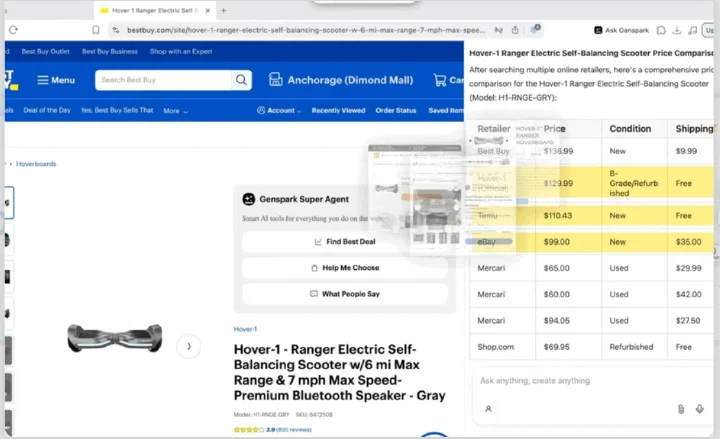Open a new tab with the plus button

click(224, 10)
